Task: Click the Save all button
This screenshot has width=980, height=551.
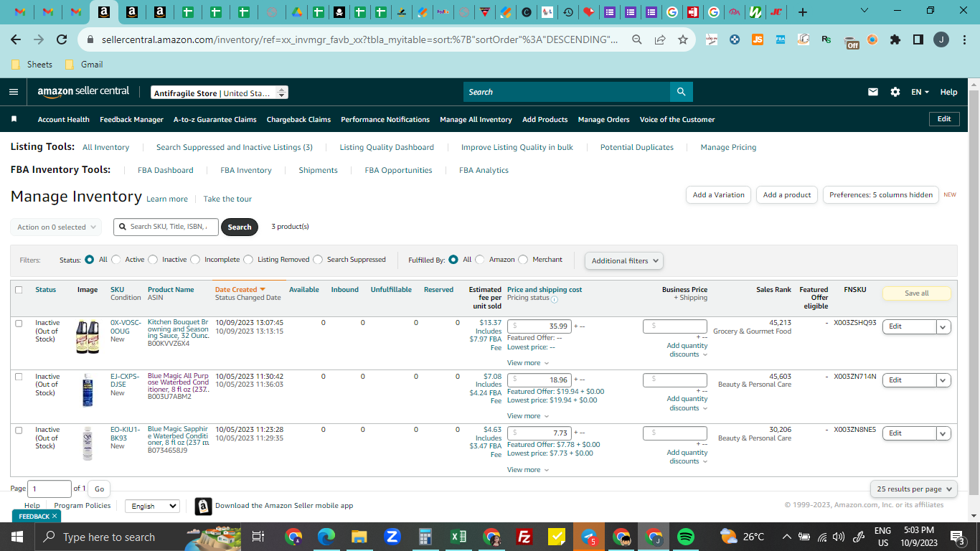Action: pos(916,293)
